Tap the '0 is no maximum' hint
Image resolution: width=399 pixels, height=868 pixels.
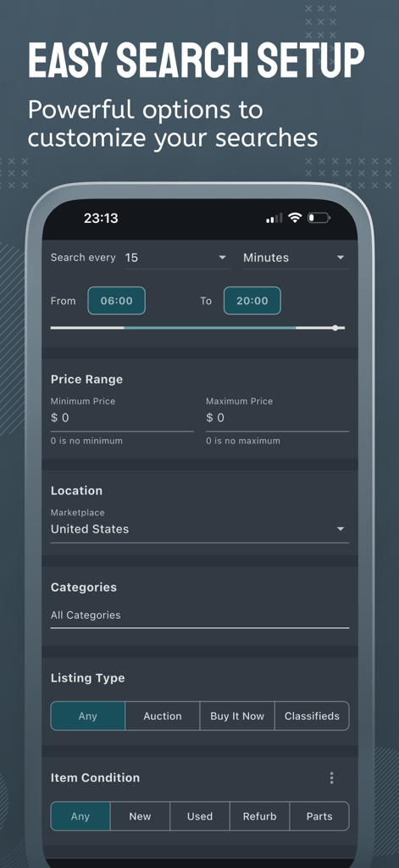(243, 441)
